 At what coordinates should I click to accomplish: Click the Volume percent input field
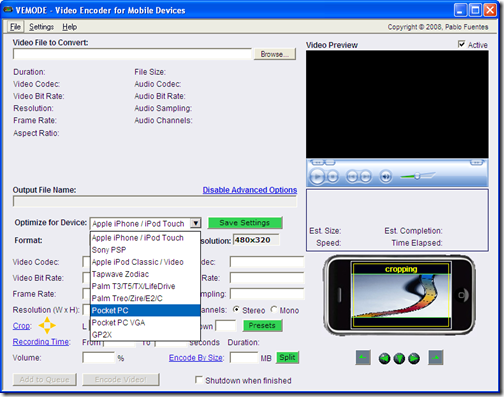(98, 358)
